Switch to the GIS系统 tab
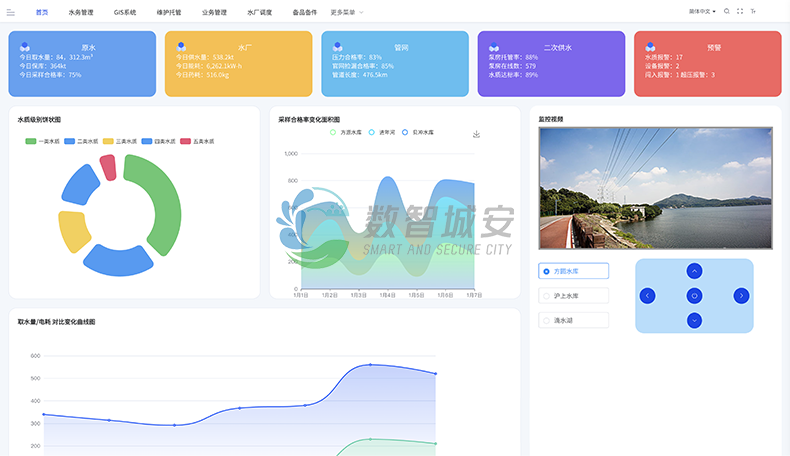790x456 pixels. click(x=125, y=13)
